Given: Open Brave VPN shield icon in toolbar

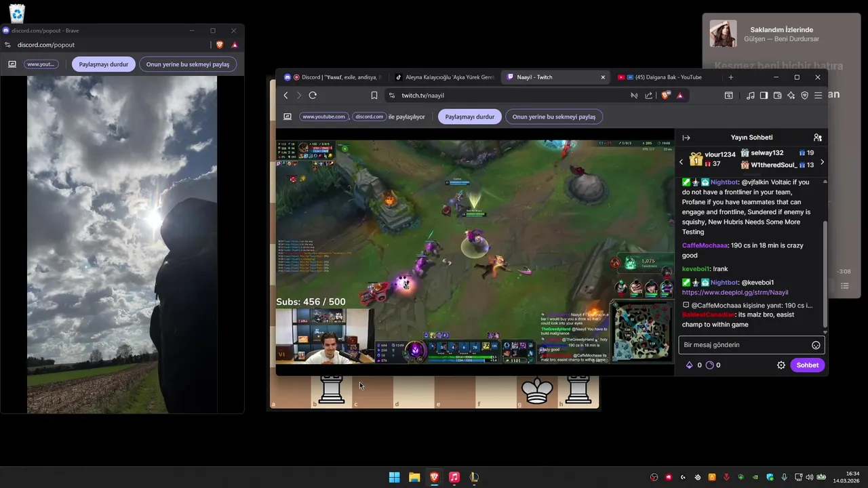Looking at the screenshot, I should (x=805, y=96).
